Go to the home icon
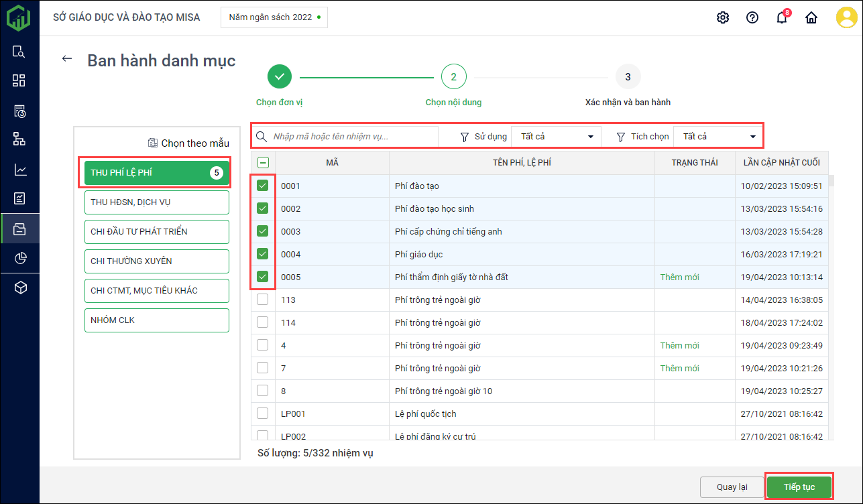This screenshot has width=863, height=504. (811, 17)
